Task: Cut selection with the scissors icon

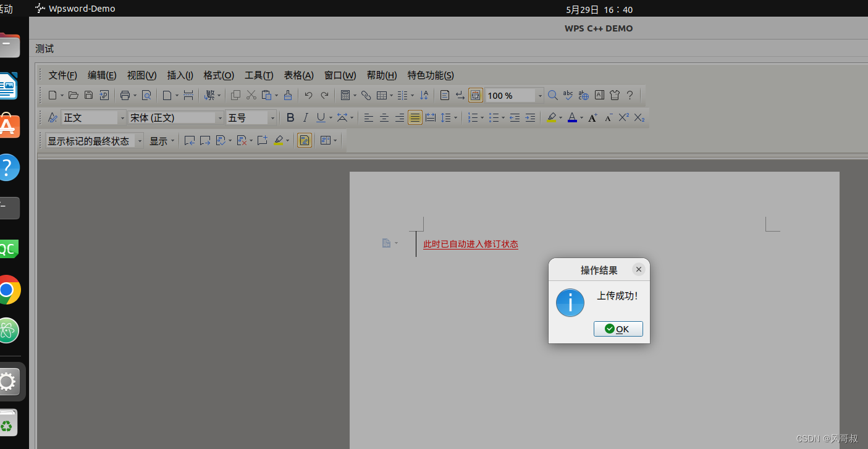Action: pyautogui.click(x=251, y=95)
